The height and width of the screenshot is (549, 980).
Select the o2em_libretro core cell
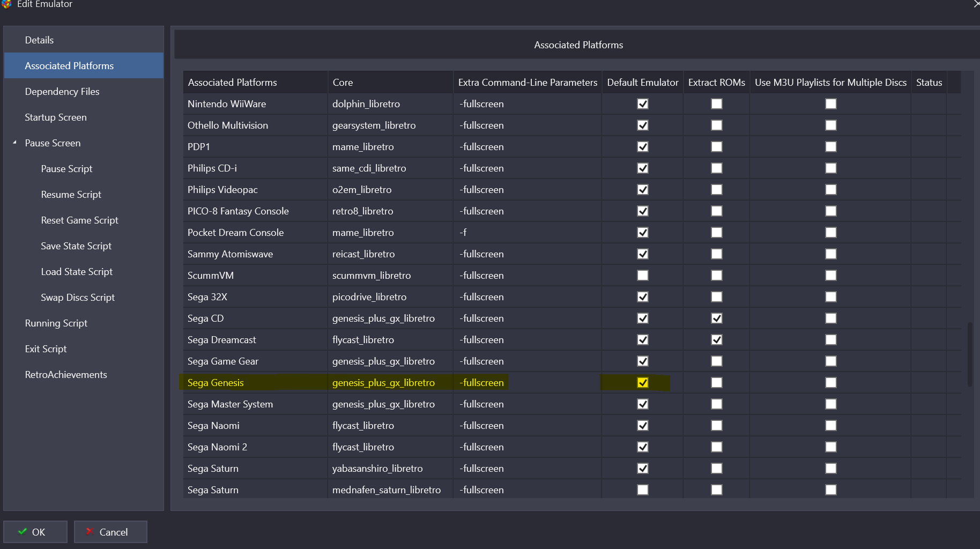point(390,190)
